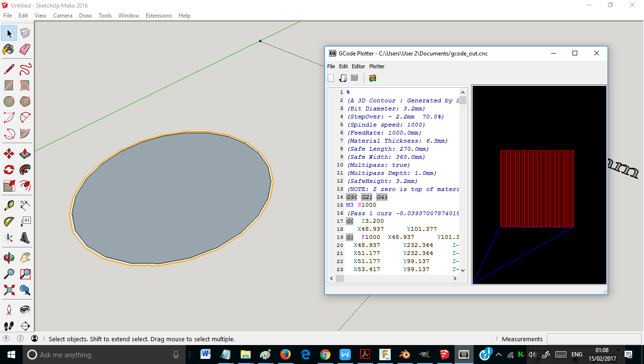Open the Camera menu
This screenshot has width=644, height=364.
(x=63, y=16)
